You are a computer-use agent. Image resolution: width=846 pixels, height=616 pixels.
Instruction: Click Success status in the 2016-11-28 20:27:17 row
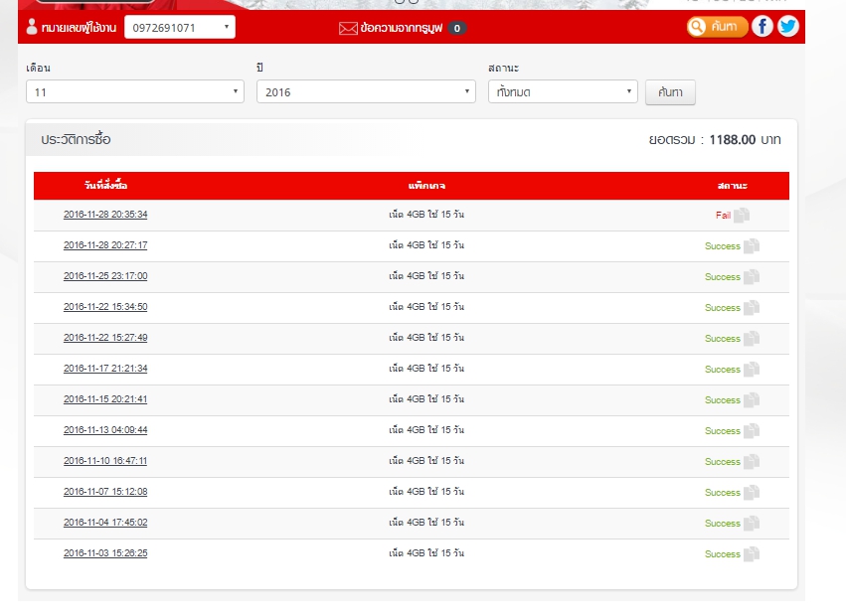tap(723, 246)
